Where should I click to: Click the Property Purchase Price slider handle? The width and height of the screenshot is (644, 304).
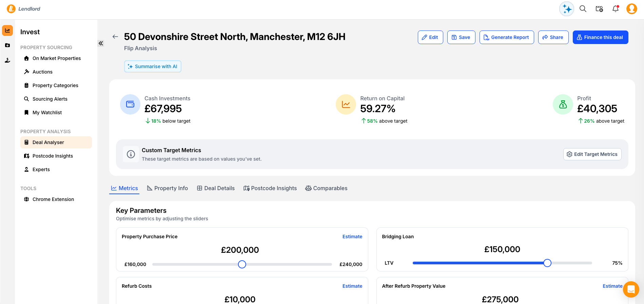(x=242, y=264)
